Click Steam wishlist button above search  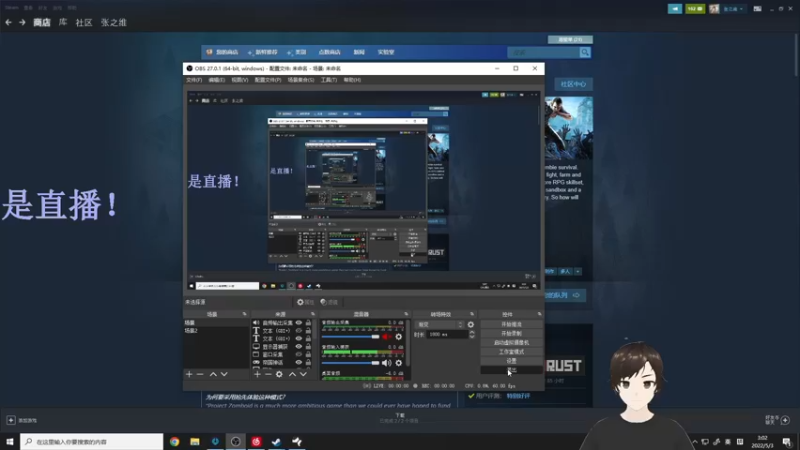570,40
